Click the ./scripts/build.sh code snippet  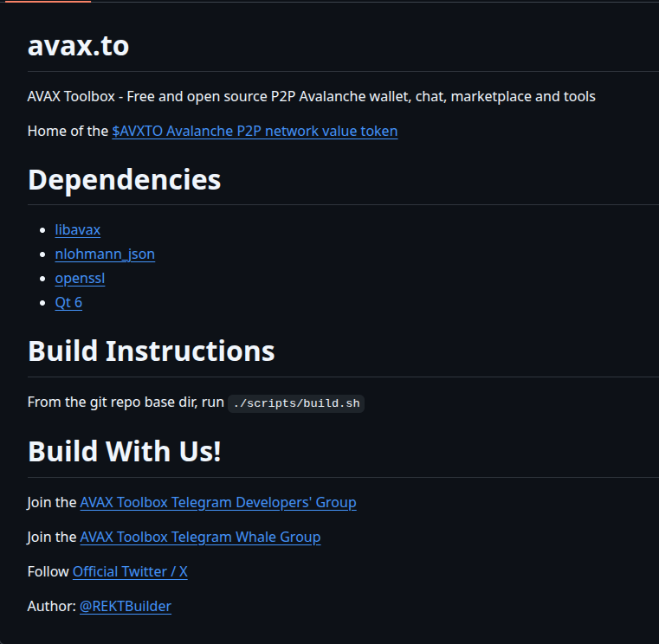296,403
